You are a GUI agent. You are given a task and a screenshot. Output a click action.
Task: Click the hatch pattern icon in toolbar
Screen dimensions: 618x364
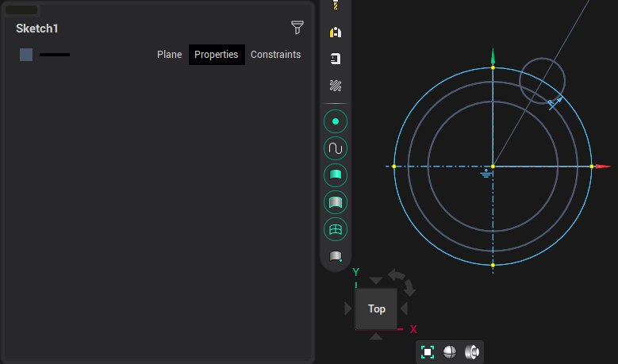336,86
